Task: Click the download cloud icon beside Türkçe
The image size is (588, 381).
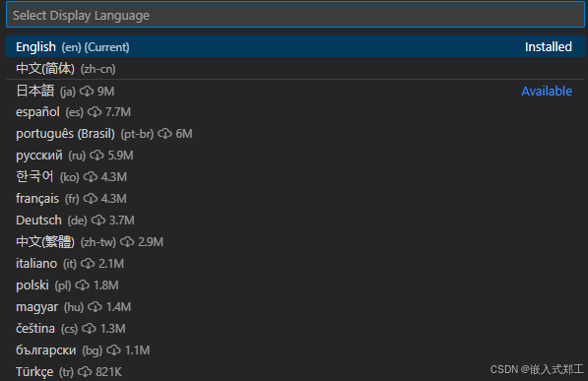Action: coord(85,372)
